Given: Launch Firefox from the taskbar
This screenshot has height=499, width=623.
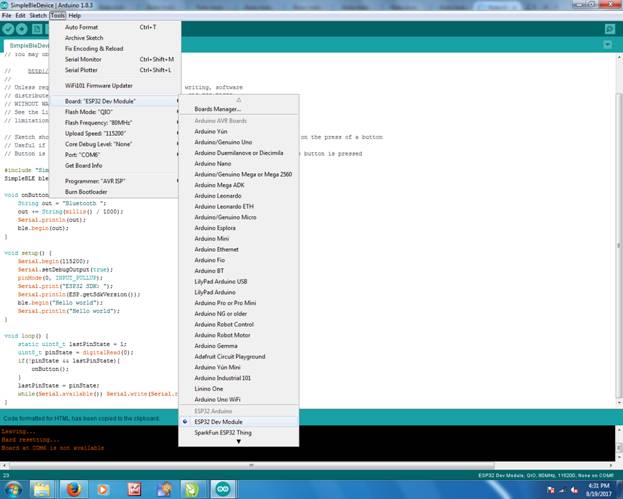Looking at the screenshot, I should 74,489.
